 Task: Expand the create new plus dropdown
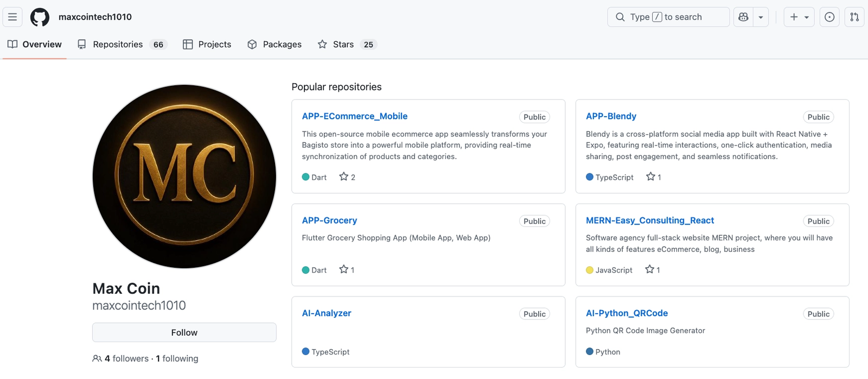point(799,17)
